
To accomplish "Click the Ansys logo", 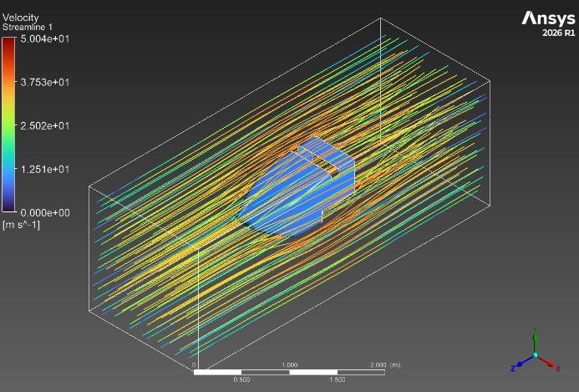I will 548,18.
